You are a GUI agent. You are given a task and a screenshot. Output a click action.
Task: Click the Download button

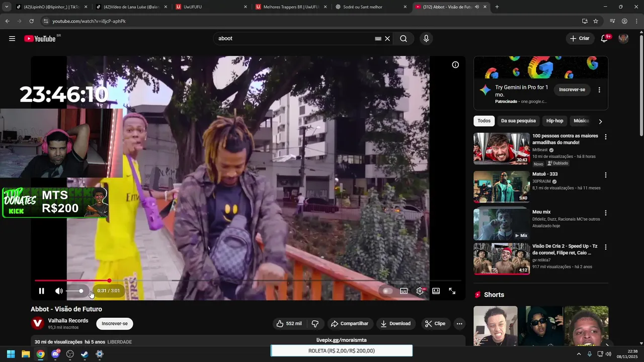pos(395,324)
